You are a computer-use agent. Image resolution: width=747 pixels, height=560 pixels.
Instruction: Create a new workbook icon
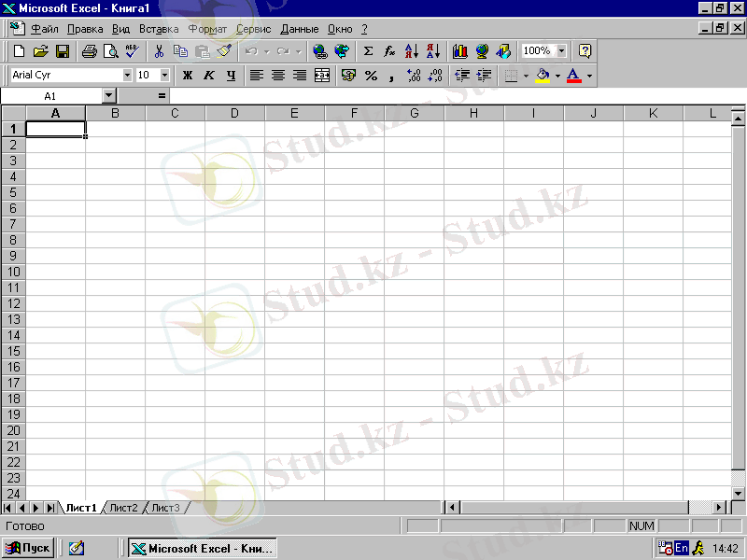tap(19, 51)
